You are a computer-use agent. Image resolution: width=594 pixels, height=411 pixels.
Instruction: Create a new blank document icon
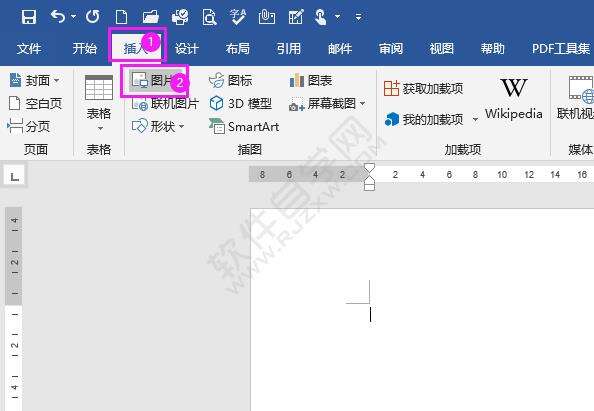pyautogui.click(x=122, y=17)
